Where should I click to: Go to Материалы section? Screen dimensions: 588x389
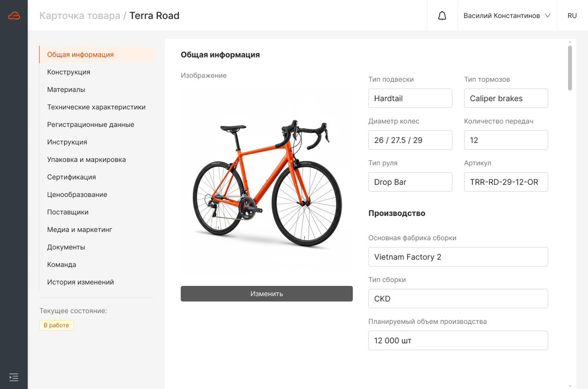tap(66, 89)
